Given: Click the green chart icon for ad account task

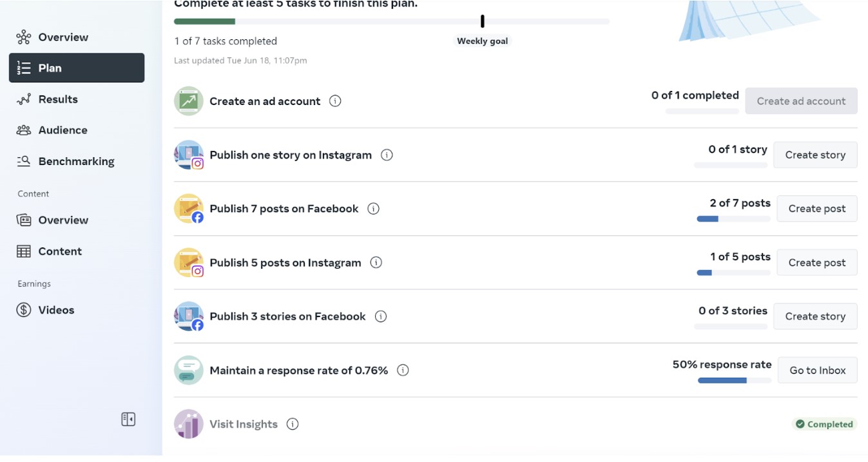Looking at the screenshot, I should (188, 101).
